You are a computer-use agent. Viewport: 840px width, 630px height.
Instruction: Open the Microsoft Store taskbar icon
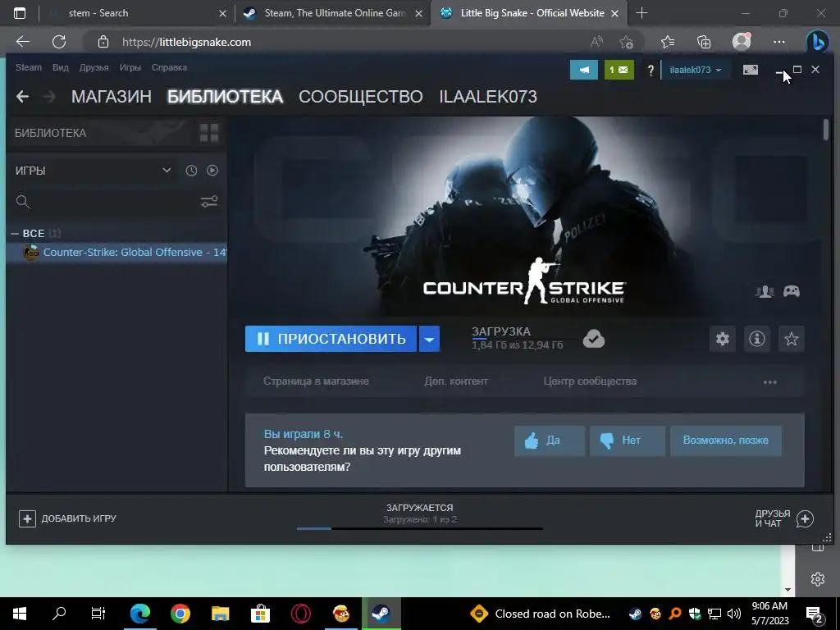(x=260, y=614)
